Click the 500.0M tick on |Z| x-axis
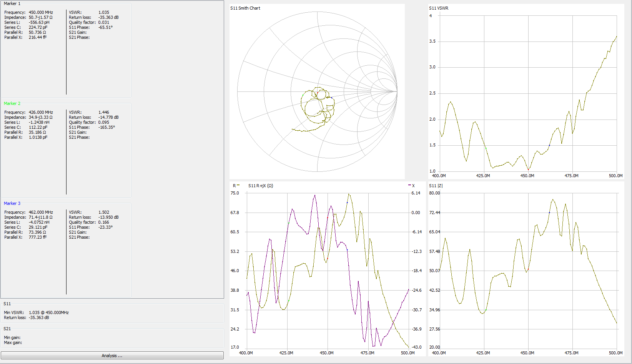 tap(616, 353)
